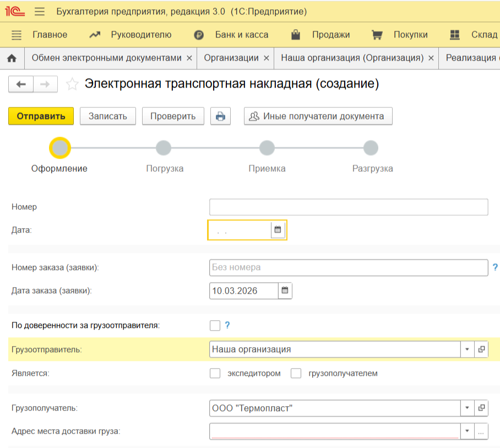Click the printer icon button

click(220, 116)
